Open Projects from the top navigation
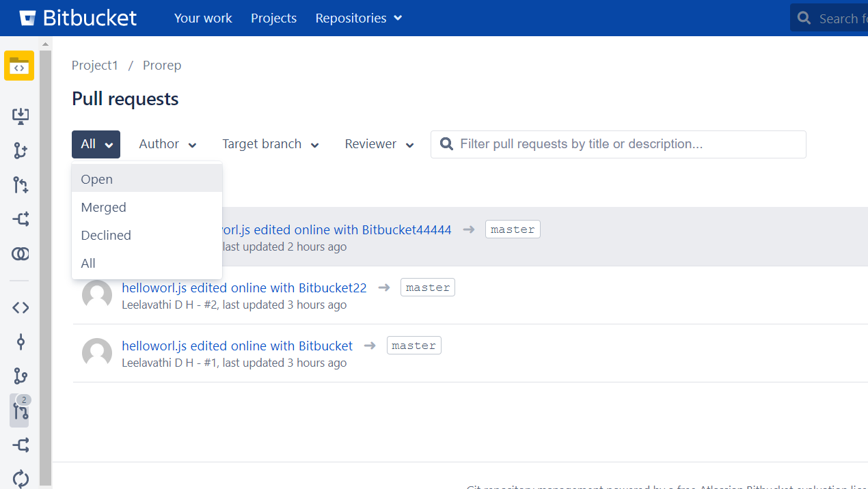Screen dimensions: 868x489 point(273,18)
